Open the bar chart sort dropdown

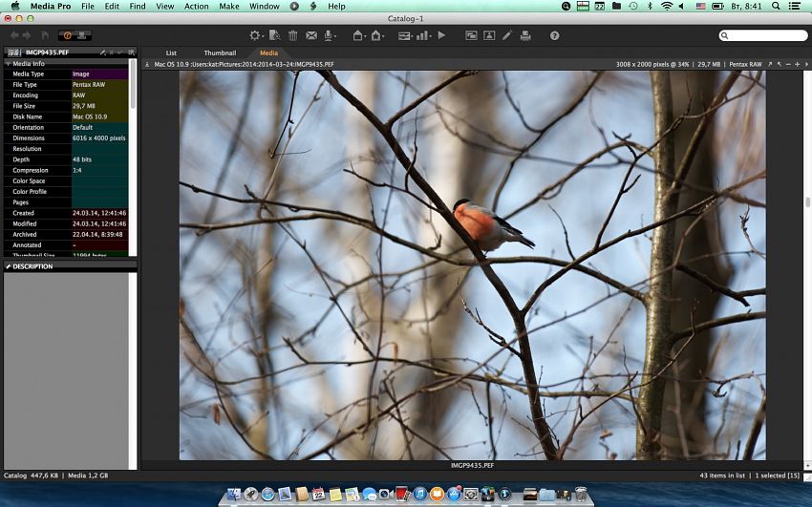423,35
